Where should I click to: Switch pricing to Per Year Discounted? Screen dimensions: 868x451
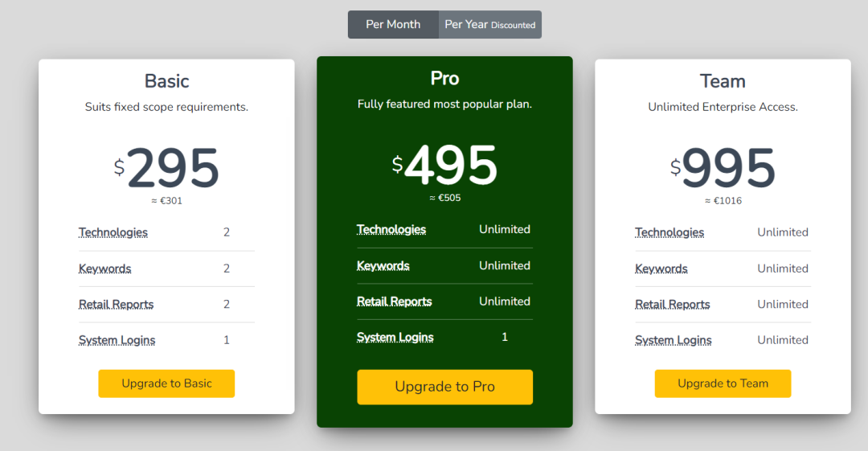(x=490, y=24)
